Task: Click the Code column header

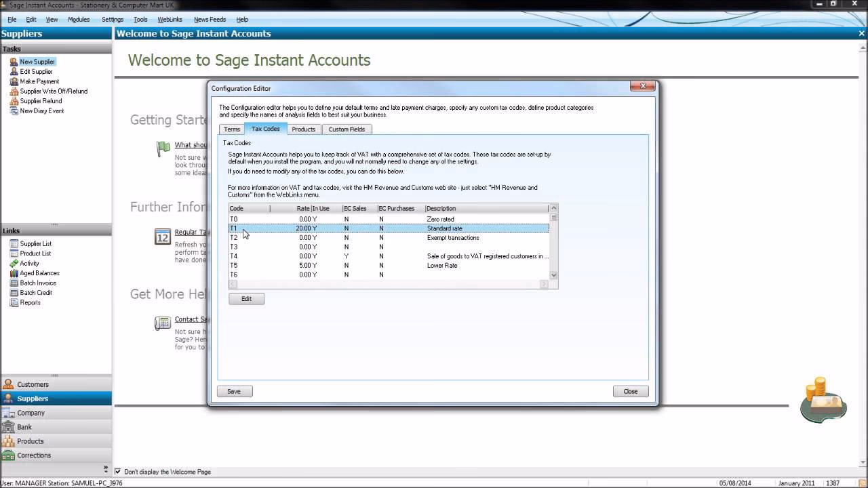Action: tap(249, 209)
